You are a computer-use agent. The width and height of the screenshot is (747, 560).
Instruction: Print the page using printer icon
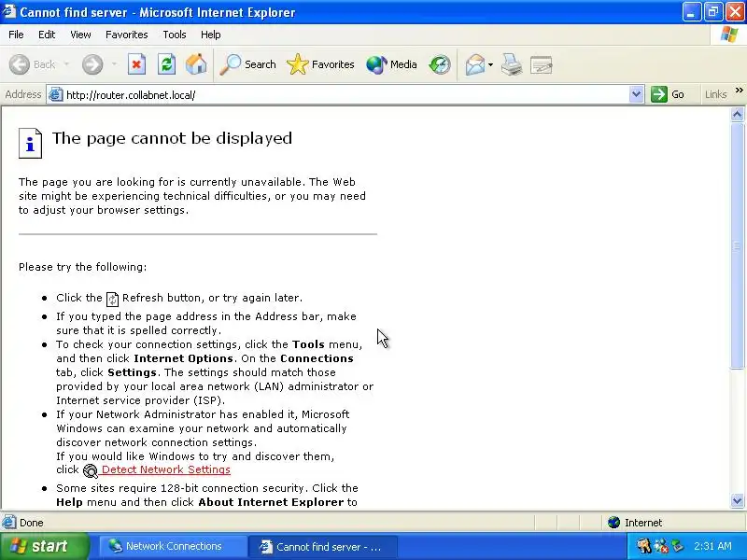pos(512,64)
